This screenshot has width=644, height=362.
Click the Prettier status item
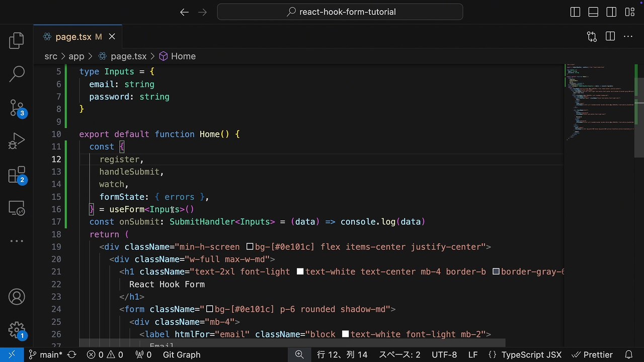coord(591,354)
